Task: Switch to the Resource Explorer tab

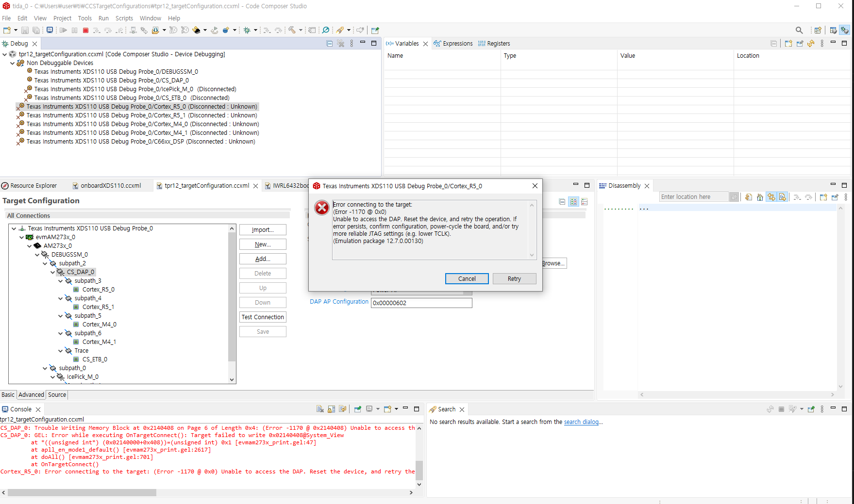Action: click(x=29, y=186)
